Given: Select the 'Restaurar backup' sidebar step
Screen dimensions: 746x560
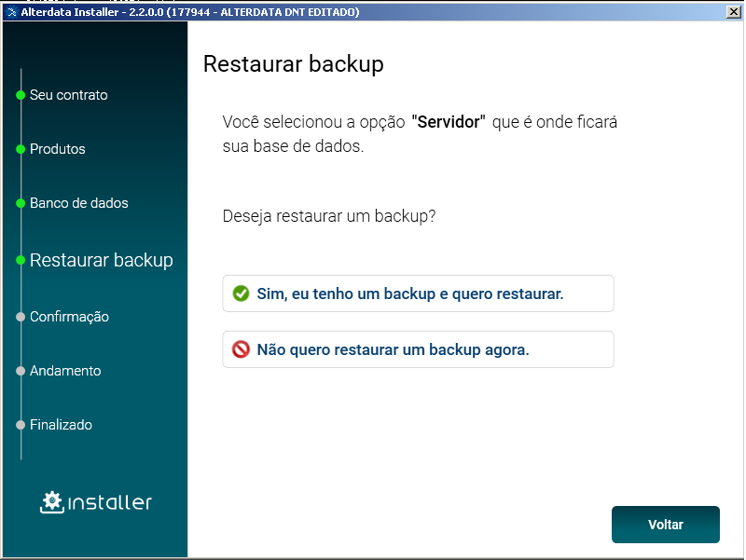Looking at the screenshot, I should click(x=102, y=260).
